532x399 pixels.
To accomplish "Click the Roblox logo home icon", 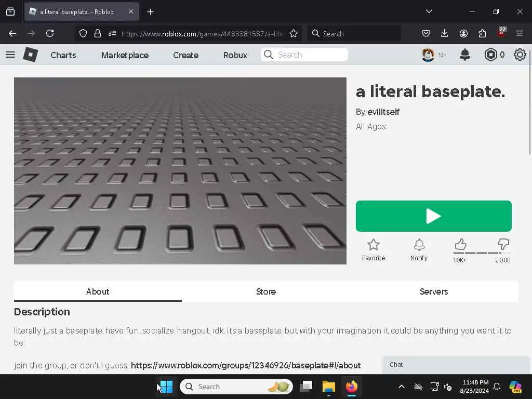I will (x=30, y=55).
